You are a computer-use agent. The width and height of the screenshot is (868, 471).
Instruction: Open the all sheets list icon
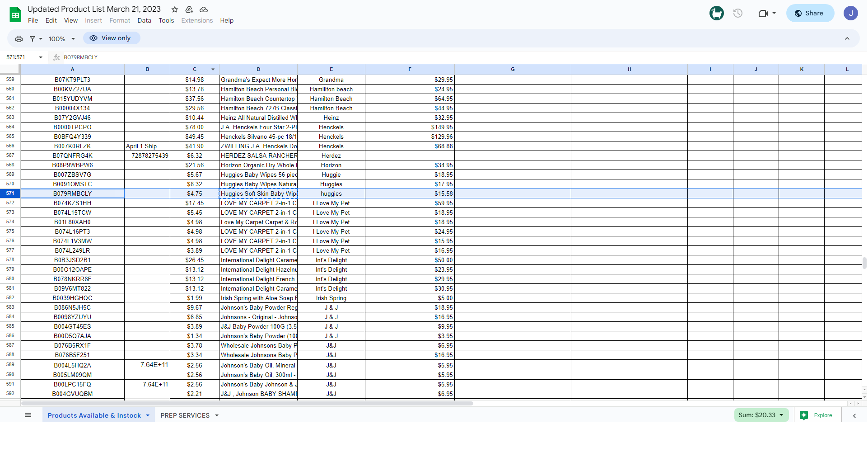tap(28, 415)
